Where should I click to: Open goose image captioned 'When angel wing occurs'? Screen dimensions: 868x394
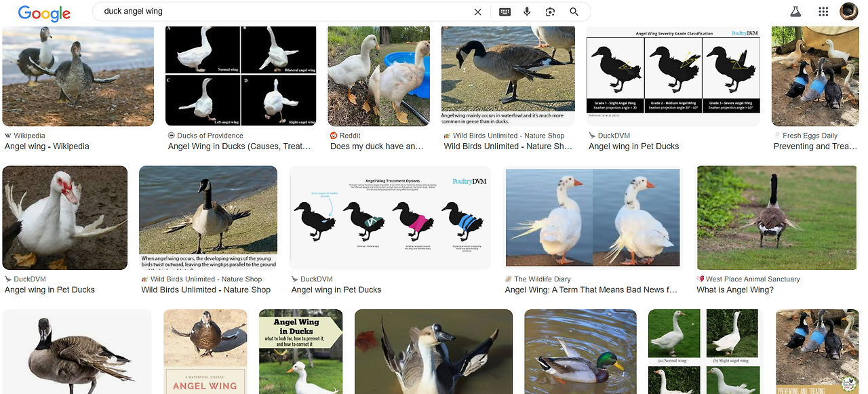pos(208,218)
